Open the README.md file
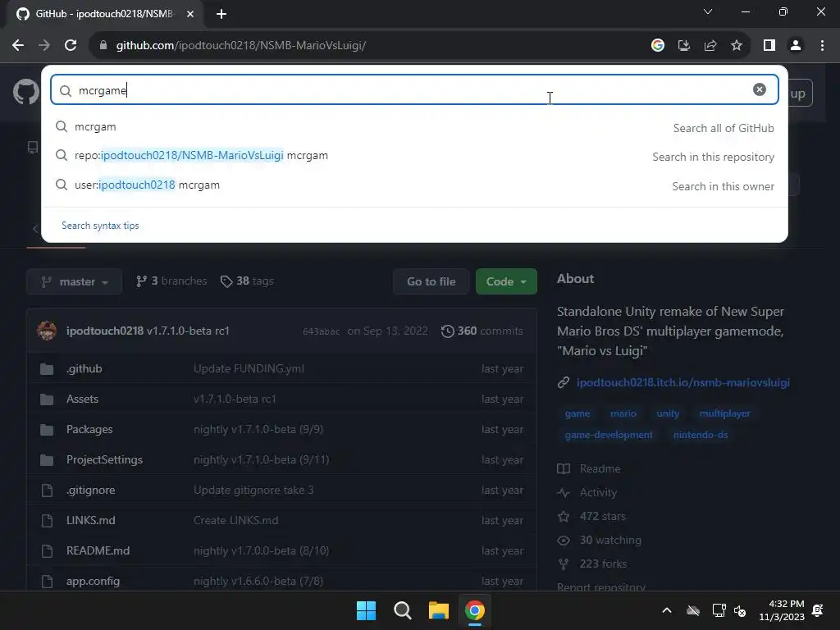The height and width of the screenshot is (630, 840). click(x=98, y=550)
